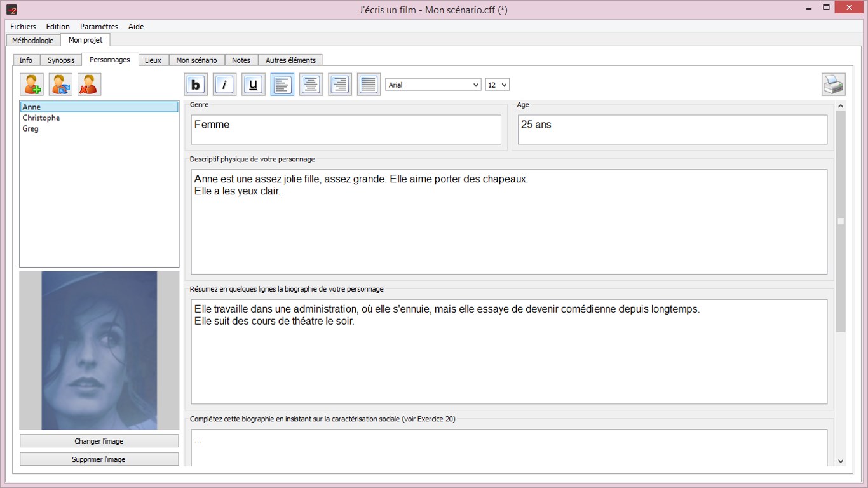The width and height of the screenshot is (868, 488).
Task: Align text to the right
Action: [x=340, y=85]
